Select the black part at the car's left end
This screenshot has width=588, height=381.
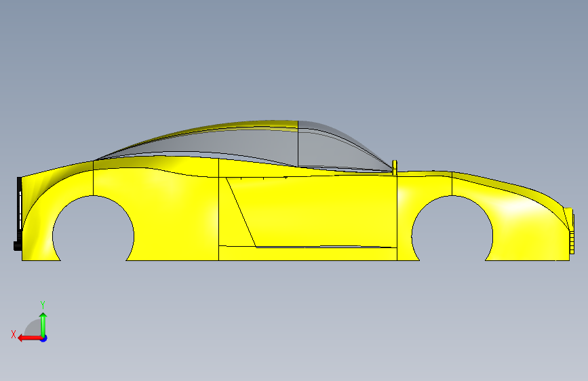(18, 214)
